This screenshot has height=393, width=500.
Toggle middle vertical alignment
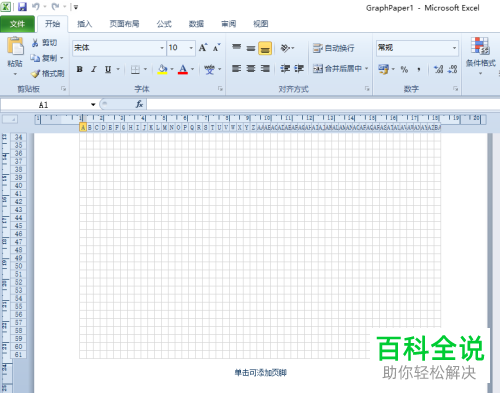[x=251, y=48]
